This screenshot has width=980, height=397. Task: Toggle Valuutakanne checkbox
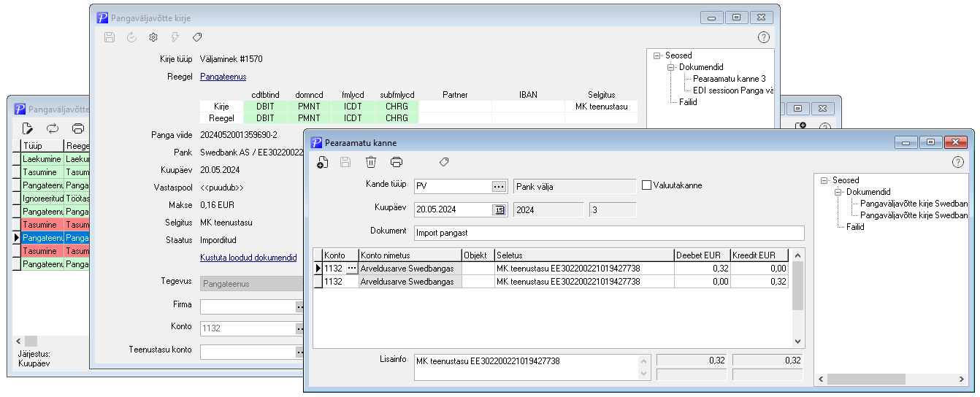click(x=646, y=185)
